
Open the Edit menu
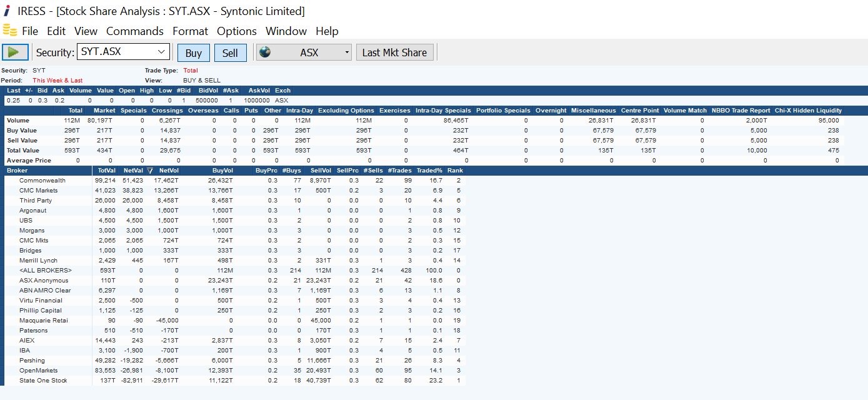56,31
